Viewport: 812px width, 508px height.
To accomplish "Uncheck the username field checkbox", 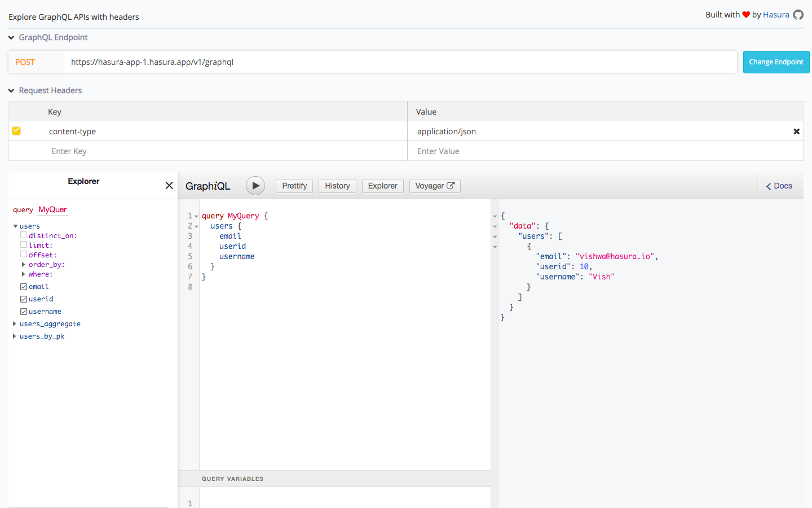I will 24,312.
